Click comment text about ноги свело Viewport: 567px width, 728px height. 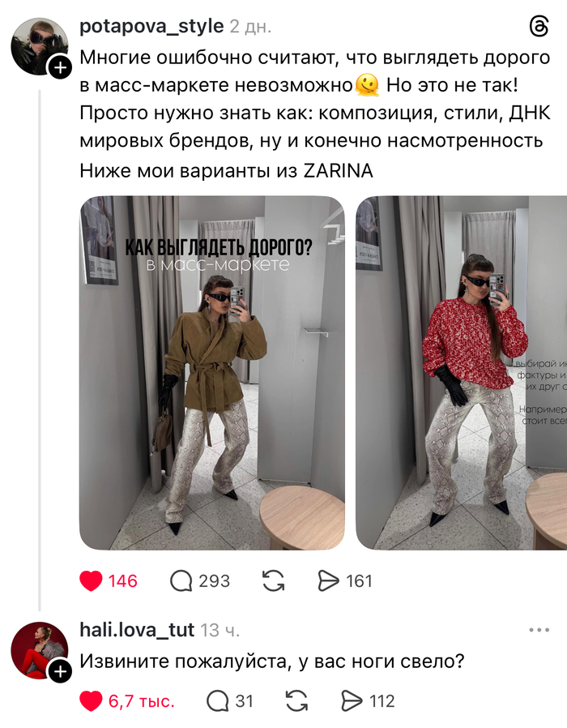coord(272,661)
